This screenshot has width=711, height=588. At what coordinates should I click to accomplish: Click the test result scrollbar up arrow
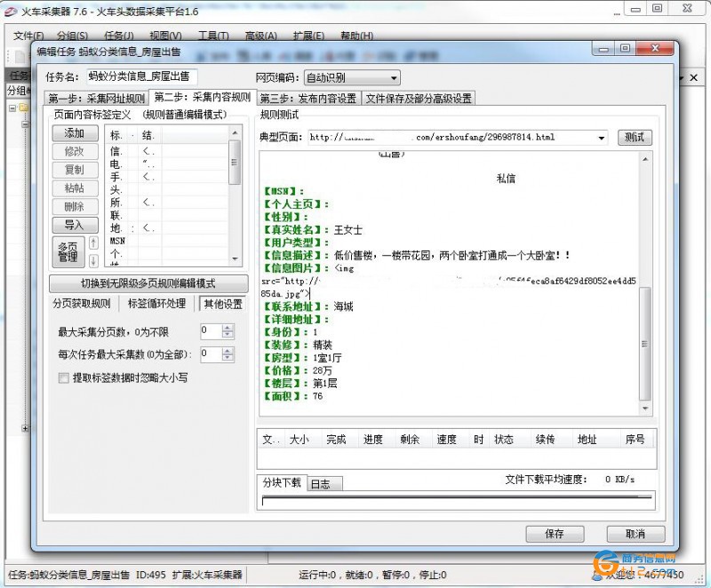point(645,159)
